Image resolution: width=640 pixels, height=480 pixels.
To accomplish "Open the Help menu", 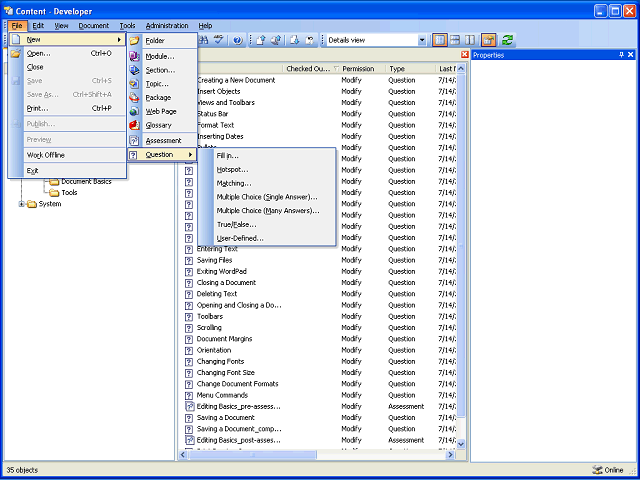I will click(x=205, y=26).
